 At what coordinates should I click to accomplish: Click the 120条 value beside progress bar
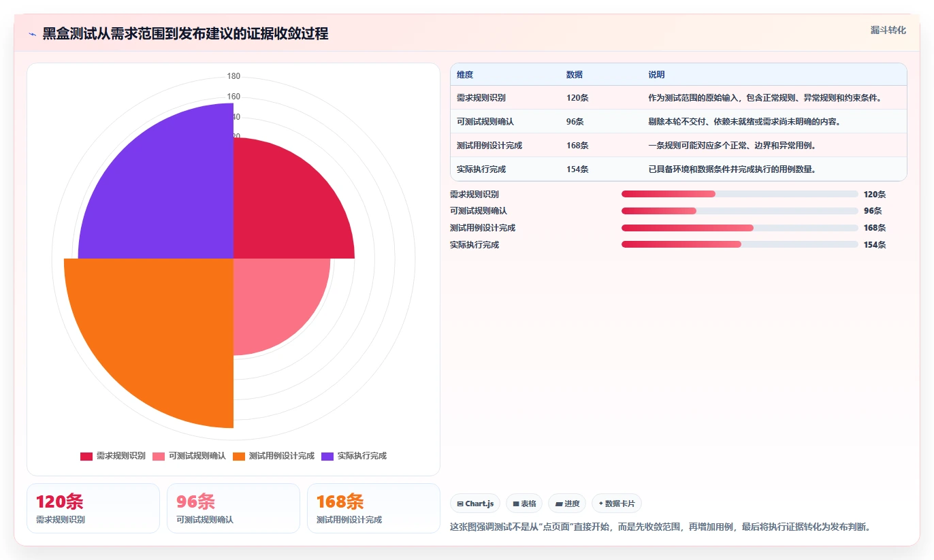click(875, 194)
